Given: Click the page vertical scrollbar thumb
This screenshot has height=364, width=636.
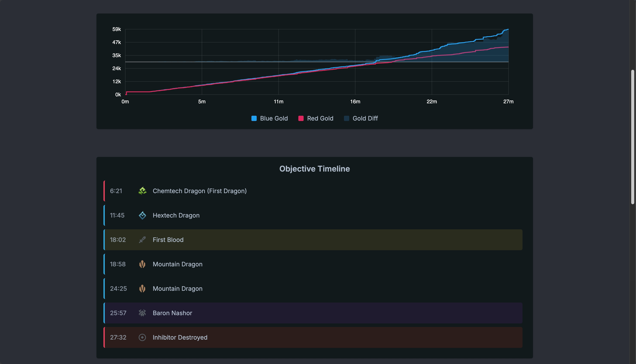Looking at the screenshot, I should [x=633, y=137].
